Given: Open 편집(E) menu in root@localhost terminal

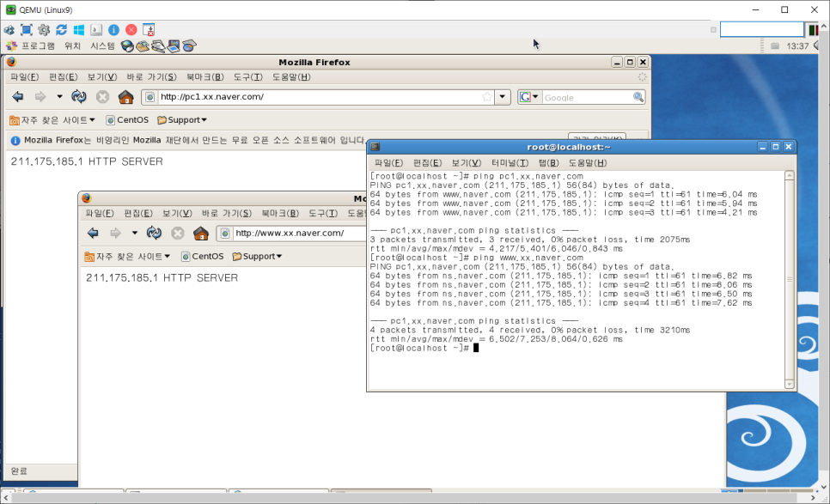Looking at the screenshot, I should coord(427,163).
